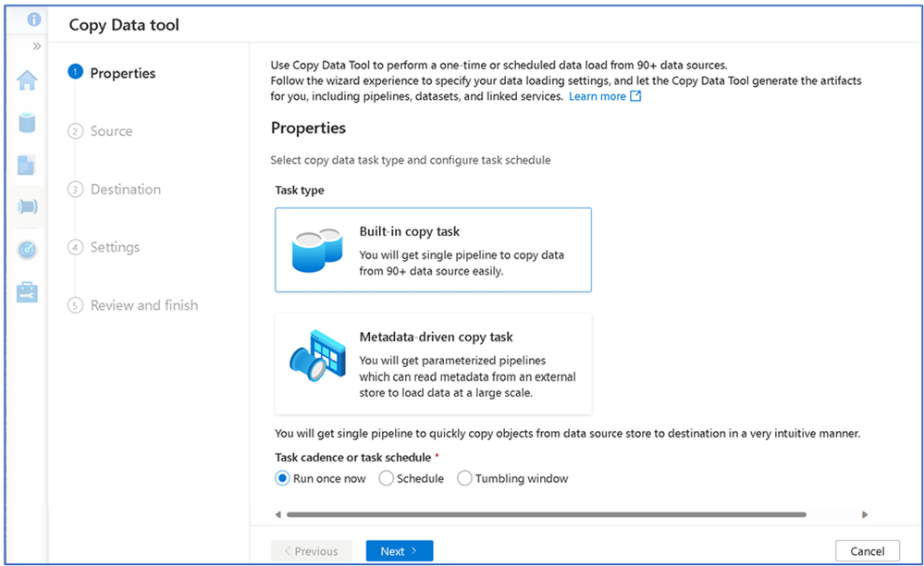The image size is (924, 566).
Task: Select the Run once now option
Action: pos(321,478)
